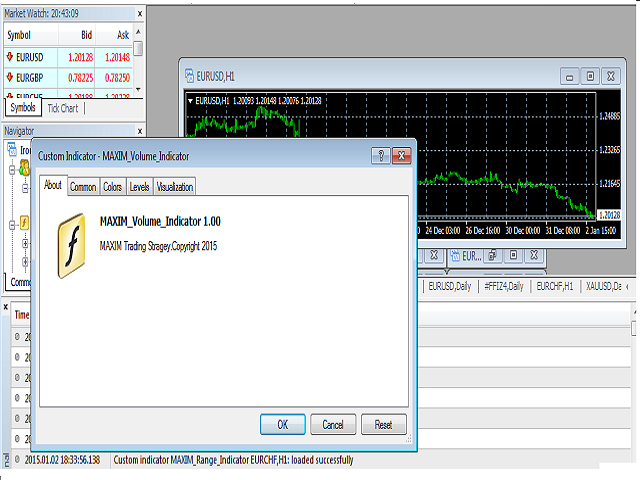
Task: Click chart tabs scroll left arrow
Action: (x=627, y=287)
